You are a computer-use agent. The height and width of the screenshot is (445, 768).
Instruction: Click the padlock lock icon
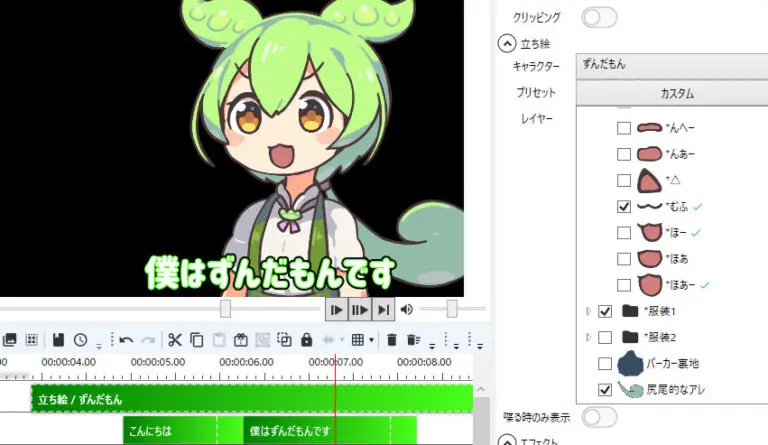(307, 340)
